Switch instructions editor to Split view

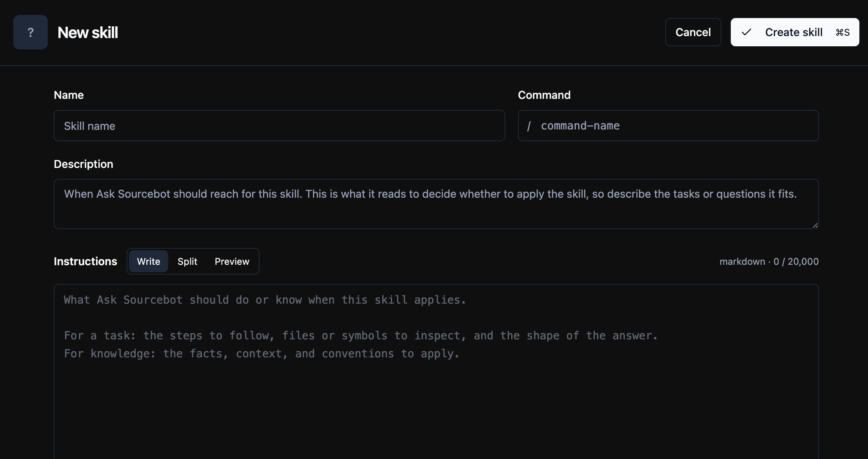(187, 261)
